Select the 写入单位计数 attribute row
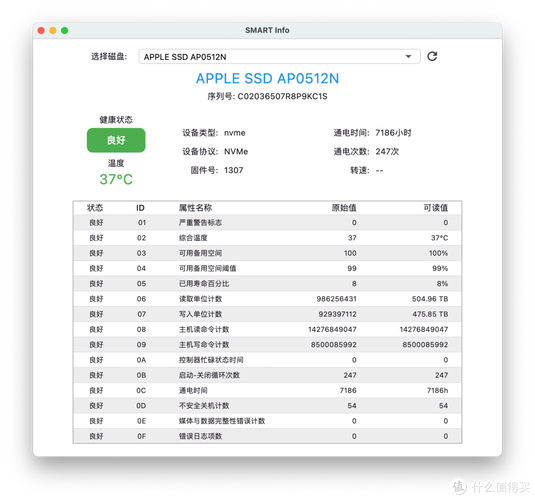Viewport: 535px width, 500px height. pos(268,314)
